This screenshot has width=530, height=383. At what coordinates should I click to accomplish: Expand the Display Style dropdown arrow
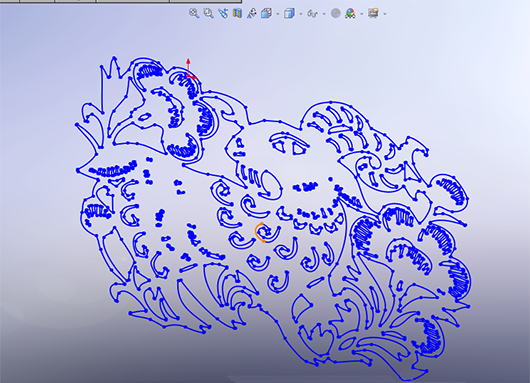(301, 14)
